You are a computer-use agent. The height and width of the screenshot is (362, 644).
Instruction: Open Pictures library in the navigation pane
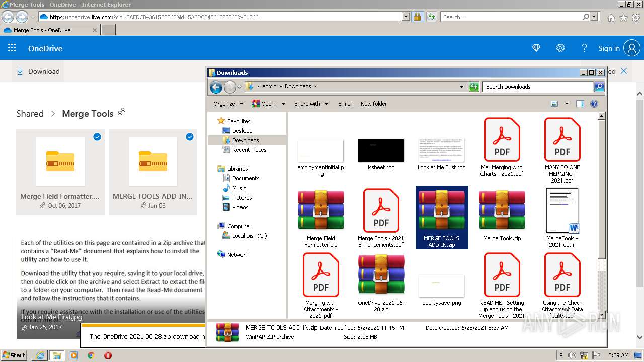point(242,198)
